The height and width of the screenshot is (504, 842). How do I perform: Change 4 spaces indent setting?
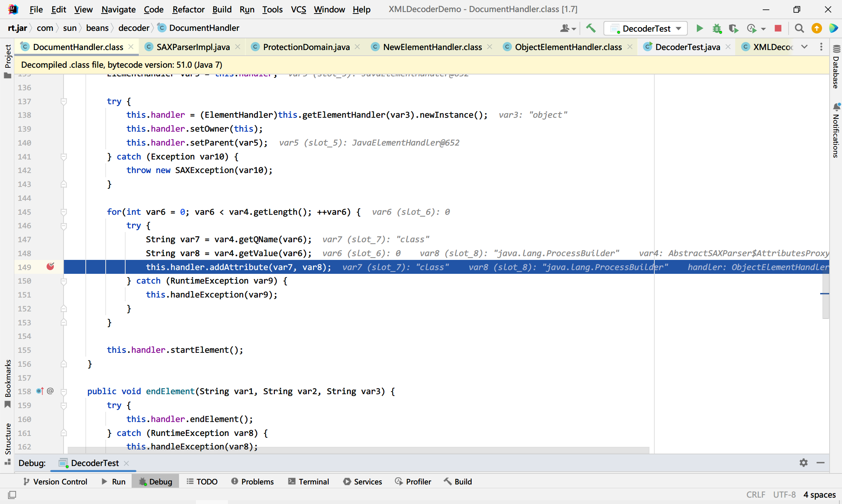coord(819,495)
